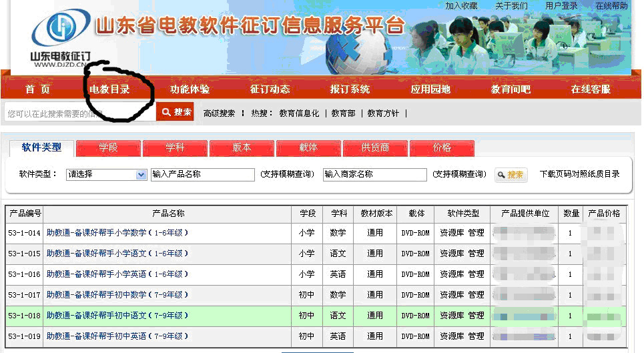The image size is (644, 353).
Task: Click the 用户登录 link at top
Action: coord(561,5)
